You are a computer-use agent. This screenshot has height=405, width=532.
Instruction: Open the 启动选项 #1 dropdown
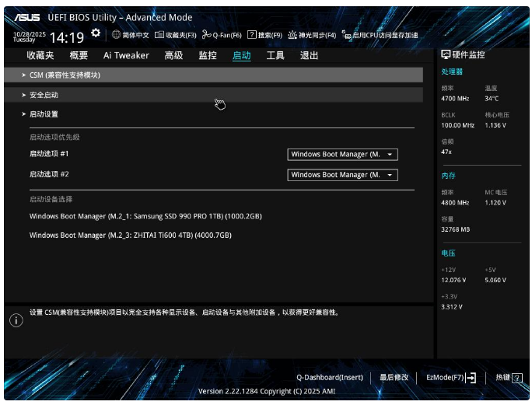(342, 155)
